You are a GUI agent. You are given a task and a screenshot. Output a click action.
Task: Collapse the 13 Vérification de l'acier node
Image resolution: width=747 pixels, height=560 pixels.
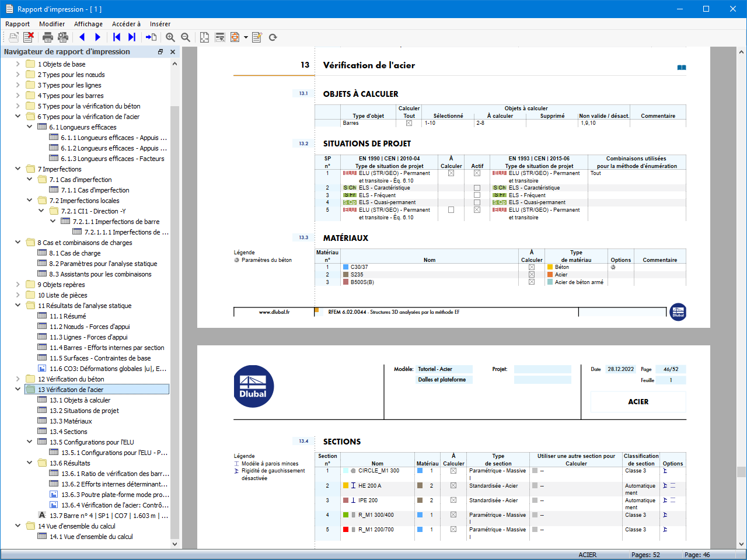18,390
